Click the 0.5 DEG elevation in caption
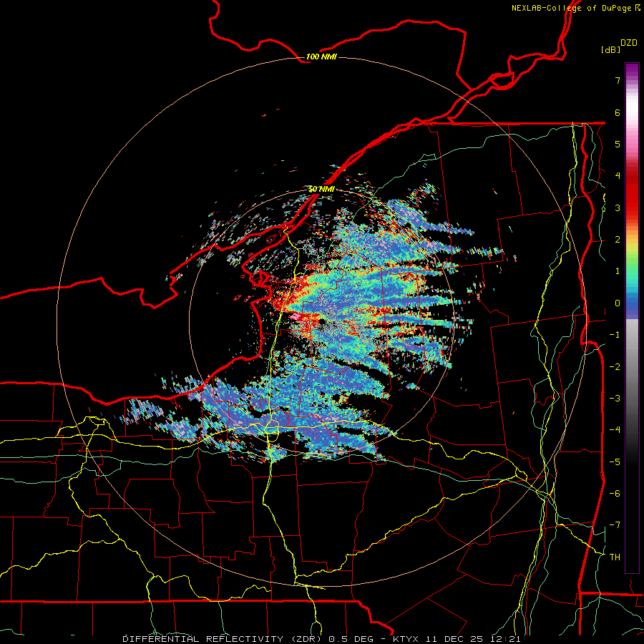This screenshot has height=644, width=644. click(x=351, y=639)
